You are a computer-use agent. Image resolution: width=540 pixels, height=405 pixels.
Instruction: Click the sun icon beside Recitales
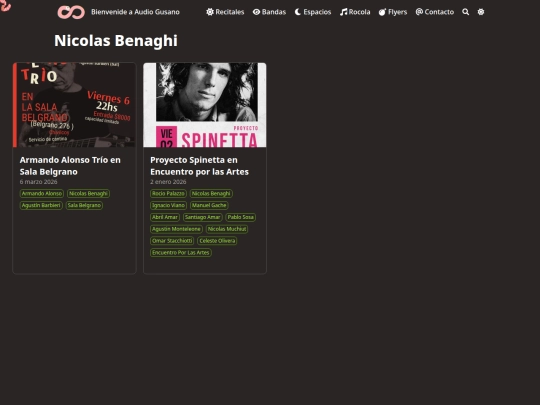tap(210, 12)
